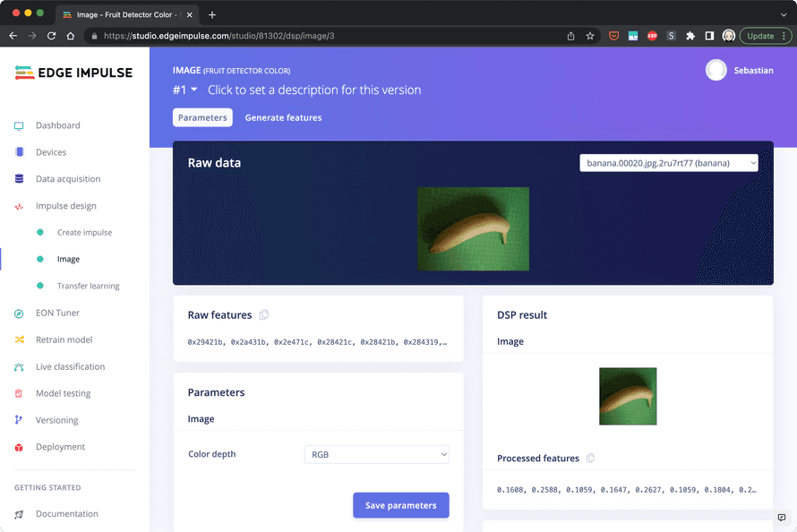Click the EON Tuner icon
Viewport: 797px width, 532px height.
coord(19,313)
